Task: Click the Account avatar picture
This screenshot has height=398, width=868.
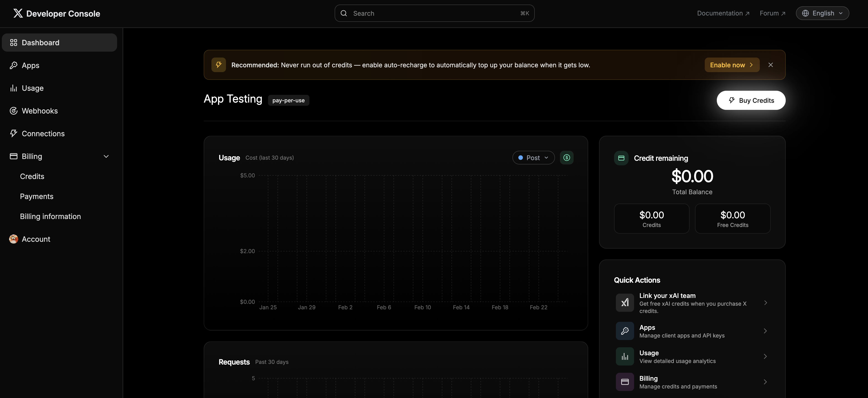Action: point(13,239)
